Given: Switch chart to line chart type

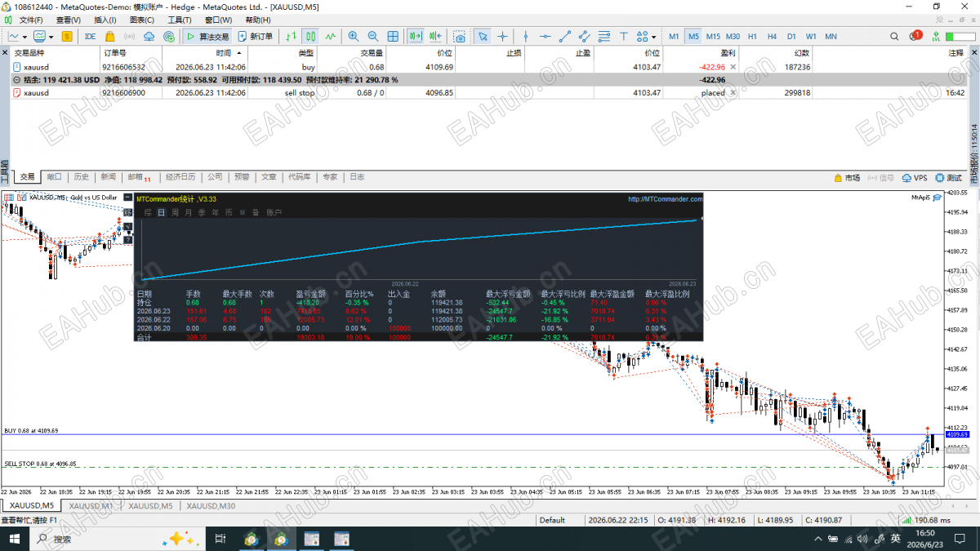Looking at the screenshot, I should (330, 36).
